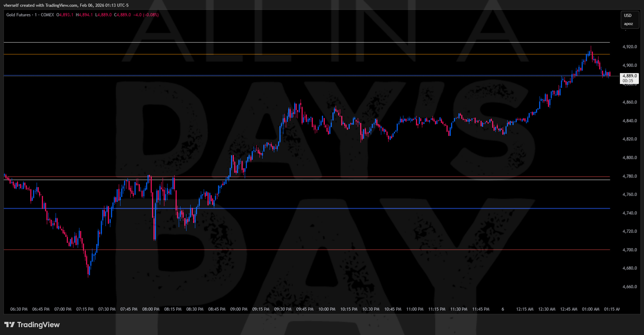Click the 11:45 PM time axis label
The height and width of the screenshot is (335, 644).
tap(481, 309)
